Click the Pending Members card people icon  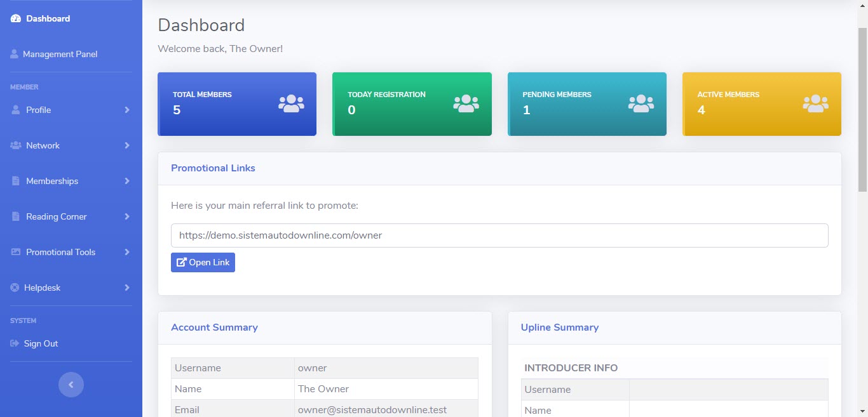641,103
